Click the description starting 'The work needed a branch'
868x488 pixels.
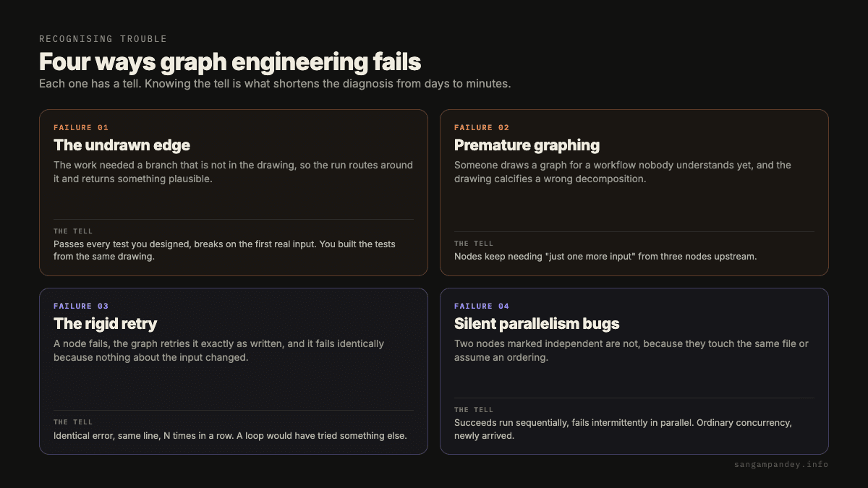click(x=233, y=172)
